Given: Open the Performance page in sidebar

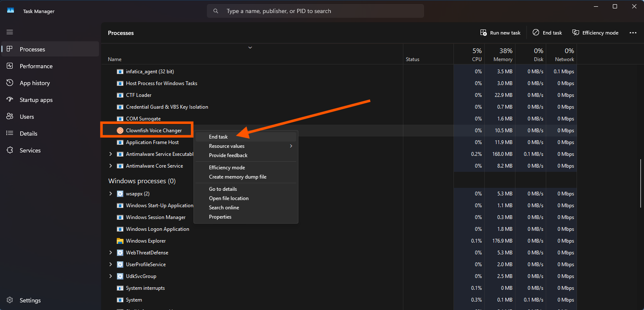Looking at the screenshot, I should pos(36,66).
